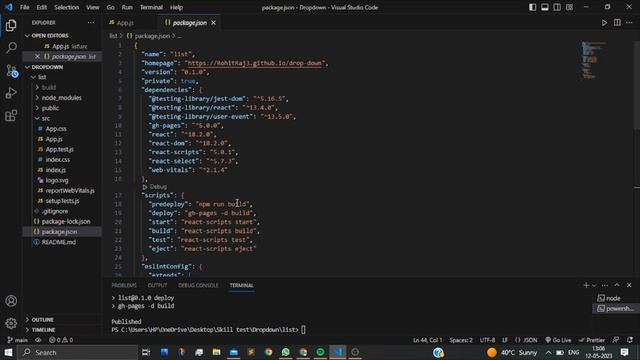The width and height of the screenshot is (640, 360).
Task: Open the Accounts menu in activity bar
Action: [11, 301]
